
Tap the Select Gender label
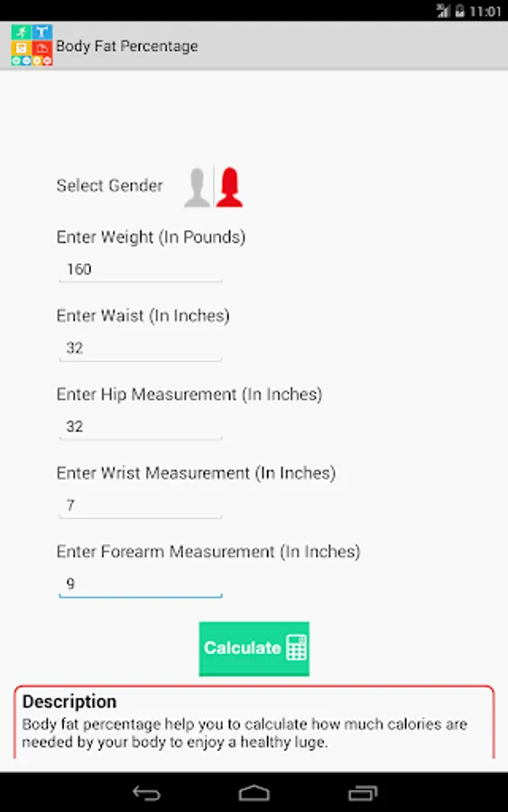tap(109, 185)
